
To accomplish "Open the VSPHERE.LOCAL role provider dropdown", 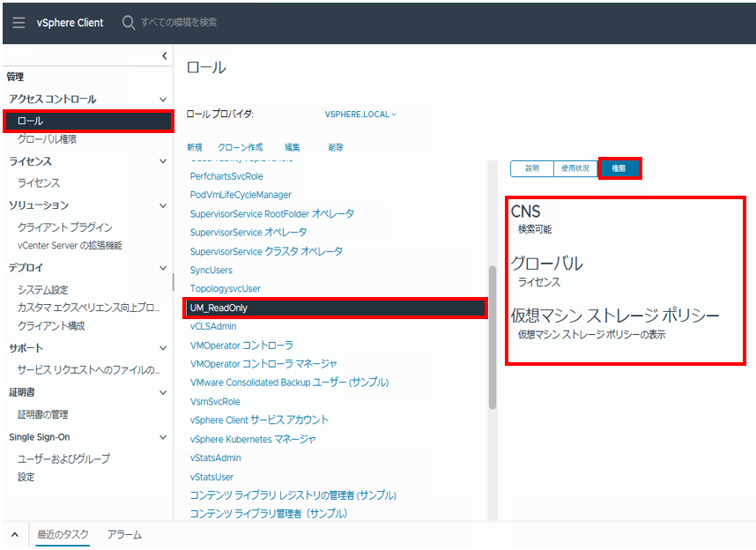I will pyautogui.click(x=360, y=115).
